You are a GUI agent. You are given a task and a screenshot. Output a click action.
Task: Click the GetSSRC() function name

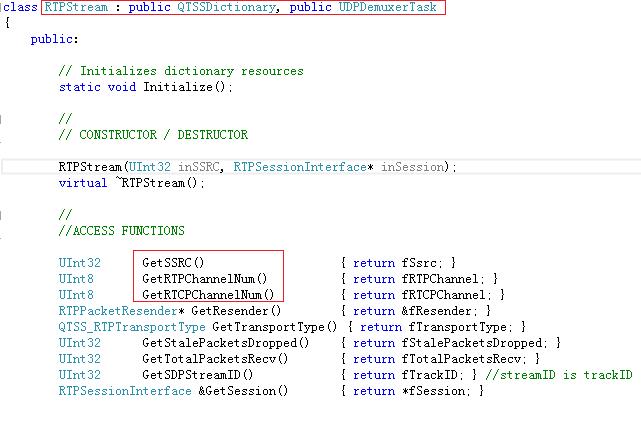click(173, 263)
